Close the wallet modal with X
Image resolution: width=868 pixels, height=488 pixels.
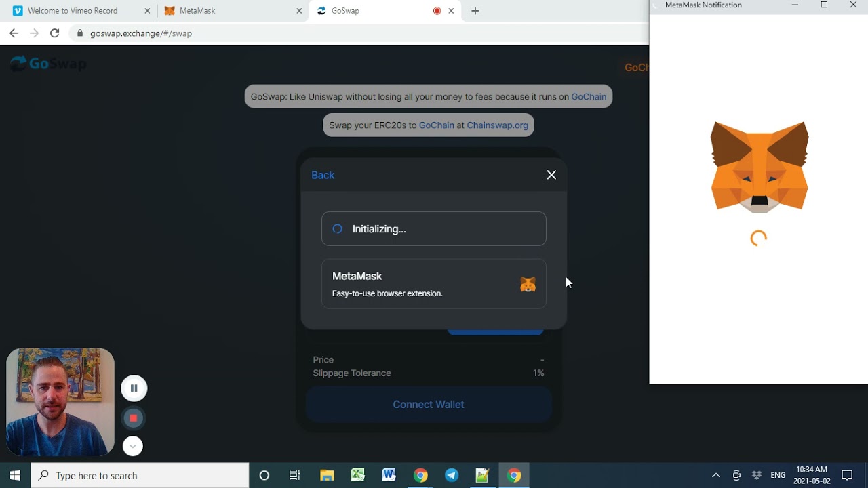[551, 175]
